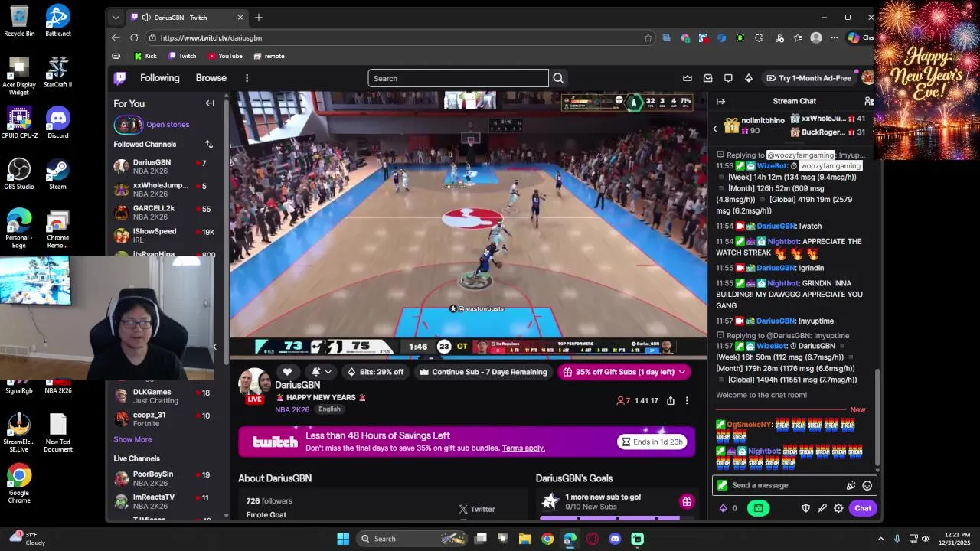Click the purple Chat send button
Screen dimensions: 980x551
pos(863,508)
